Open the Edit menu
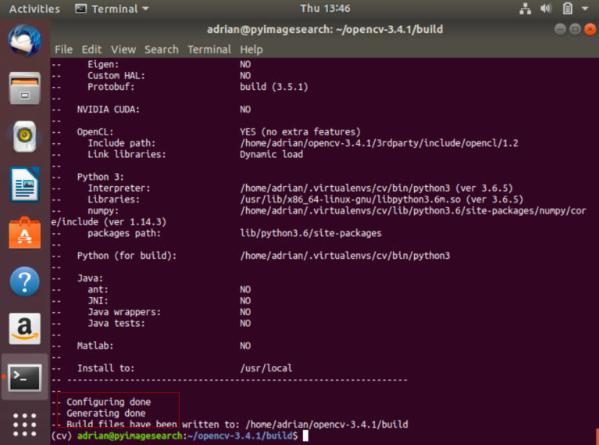This screenshot has width=599, height=445. [92, 50]
